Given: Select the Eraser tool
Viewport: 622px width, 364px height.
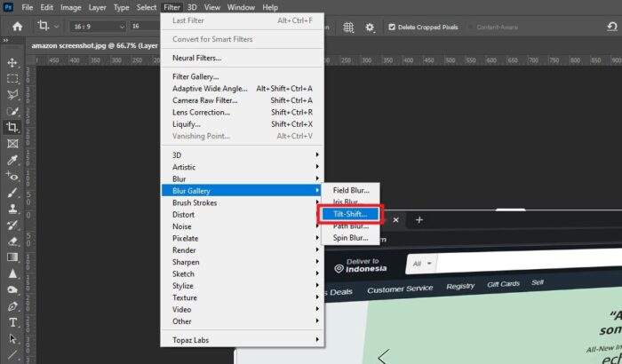Looking at the screenshot, I should (12, 241).
